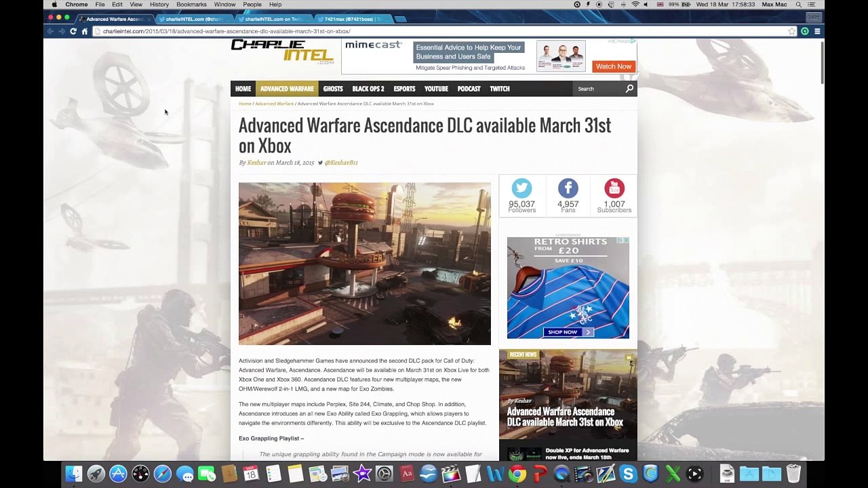Screen dimensions: 868x488
Task: Open Skype in the dock
Action: (628, 474)
